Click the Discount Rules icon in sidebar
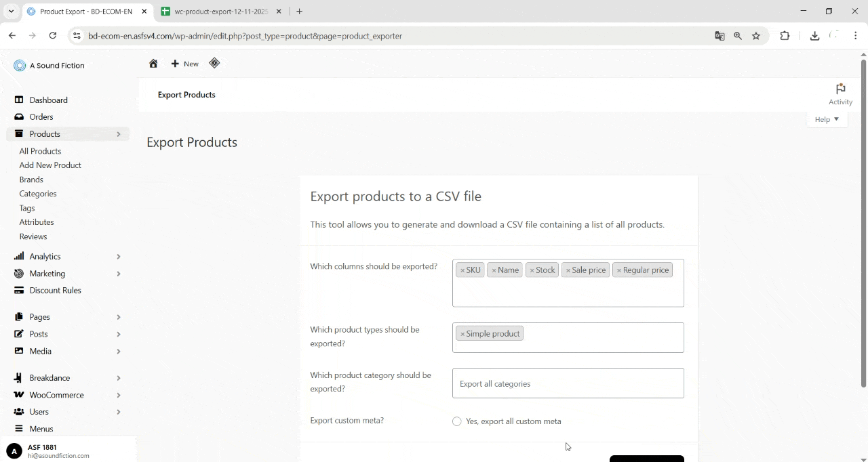The width and height of the screenshot is (868, 462). pyautogui.click(x=18, y=290)
